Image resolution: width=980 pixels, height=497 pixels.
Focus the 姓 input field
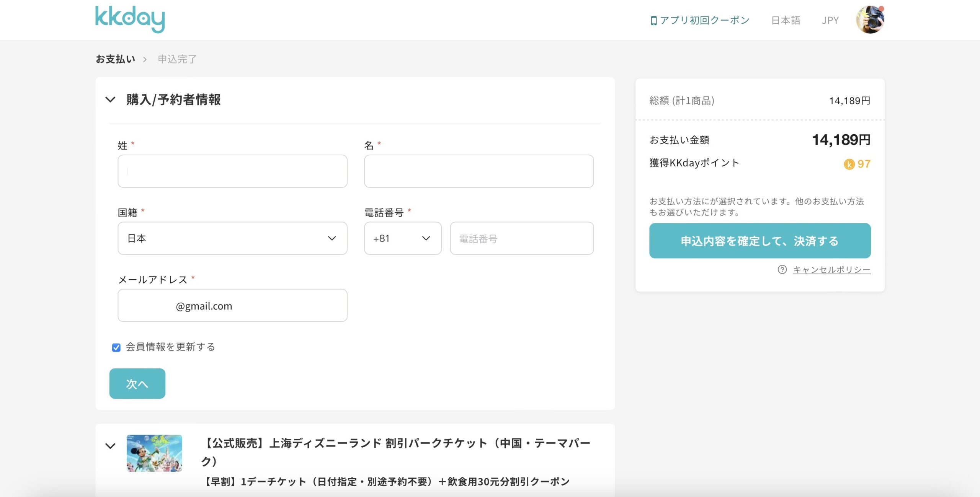pos(232,171)
